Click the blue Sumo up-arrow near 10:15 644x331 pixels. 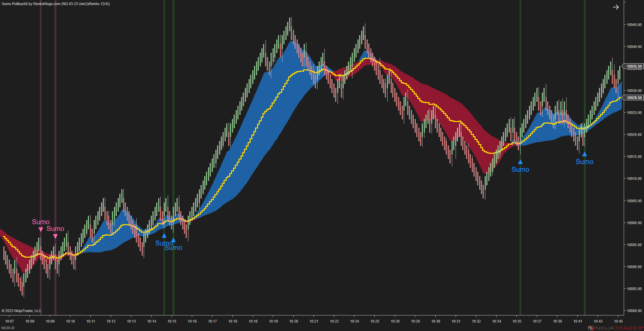174,240
